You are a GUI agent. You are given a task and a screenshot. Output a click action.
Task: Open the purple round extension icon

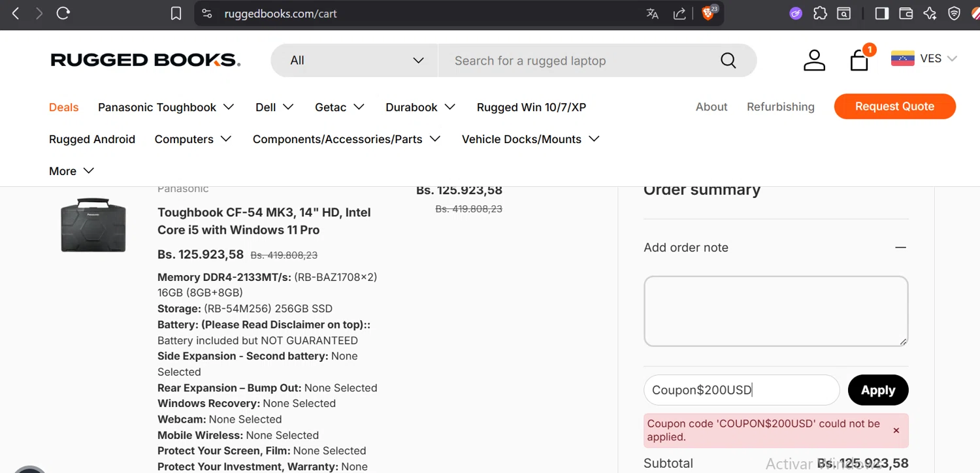pyautogui.click(x=795, y=13)
